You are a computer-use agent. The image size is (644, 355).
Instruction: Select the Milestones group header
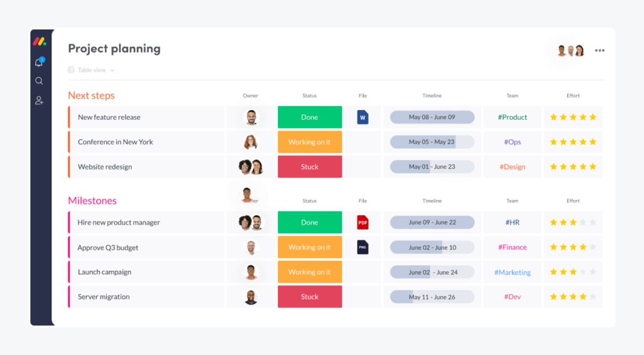[x=92, y=201]
